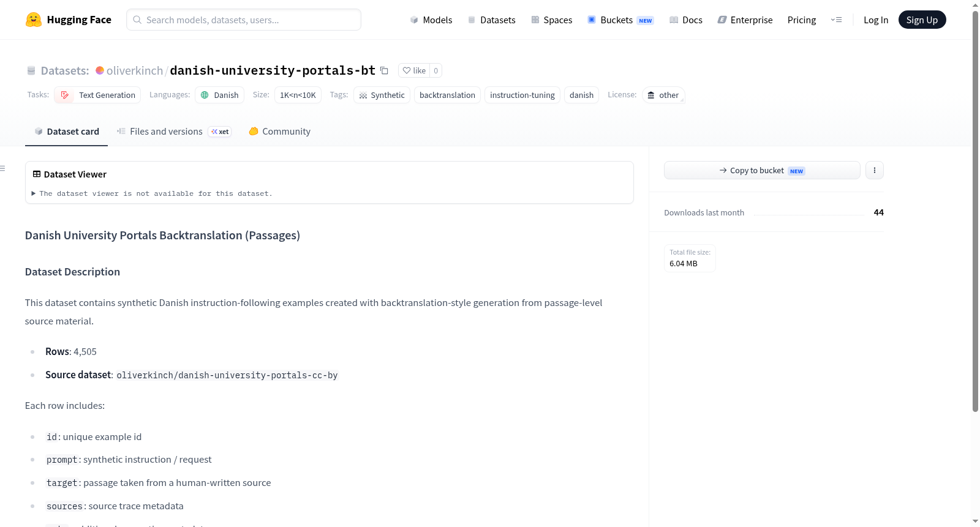Click the datasets breadcrumb stack icon

click(x=31, y=71)
